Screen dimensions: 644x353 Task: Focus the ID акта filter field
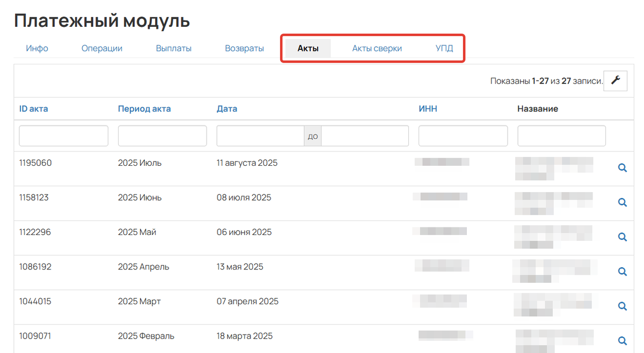[63, 136]
